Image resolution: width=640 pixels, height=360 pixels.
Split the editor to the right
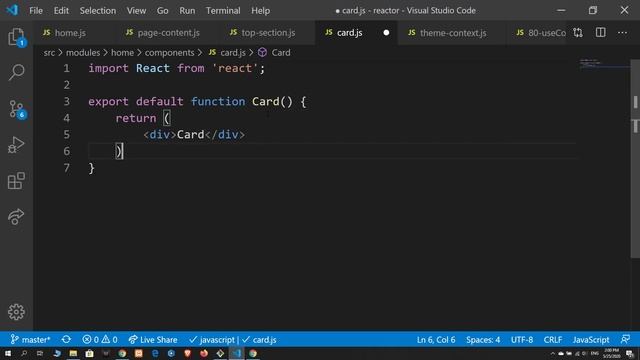(600, 33)
